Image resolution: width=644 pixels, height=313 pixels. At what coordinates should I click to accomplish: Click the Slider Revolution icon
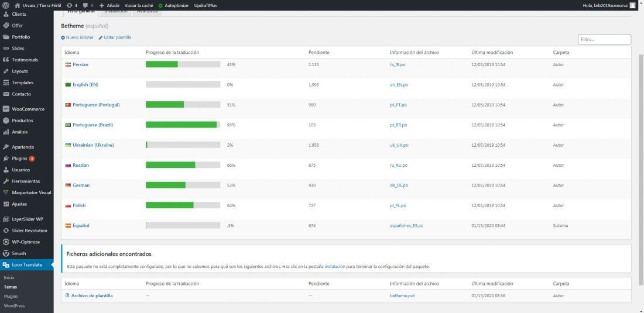(6, 231)
